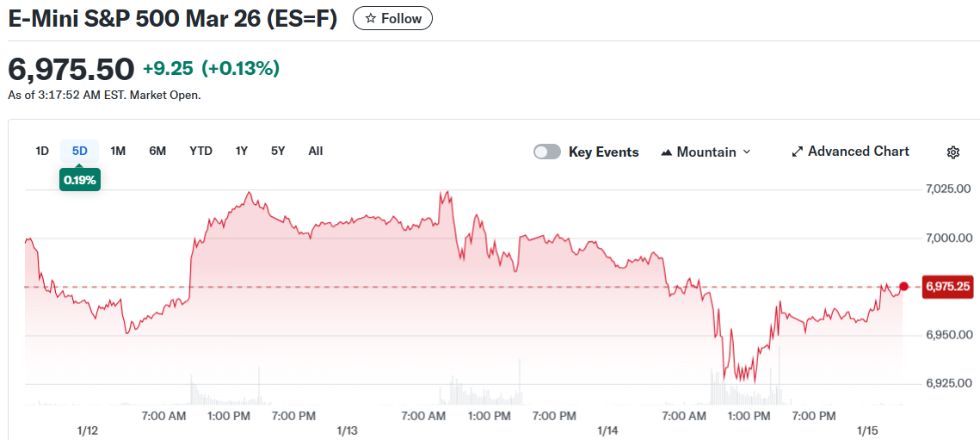This screenshot has height=440, width=980.
Task: Switch to the 1M range
Action: point(118,151)
